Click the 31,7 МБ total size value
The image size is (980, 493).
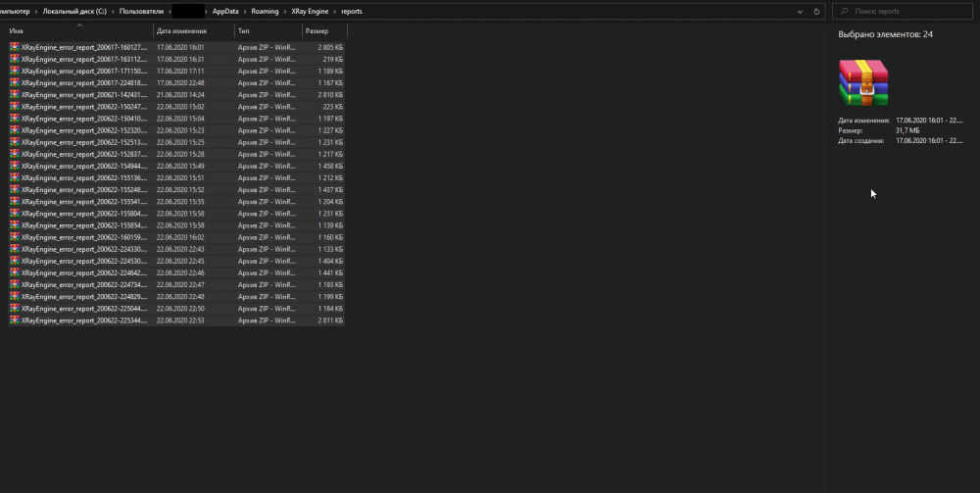[x=907, y=130]
